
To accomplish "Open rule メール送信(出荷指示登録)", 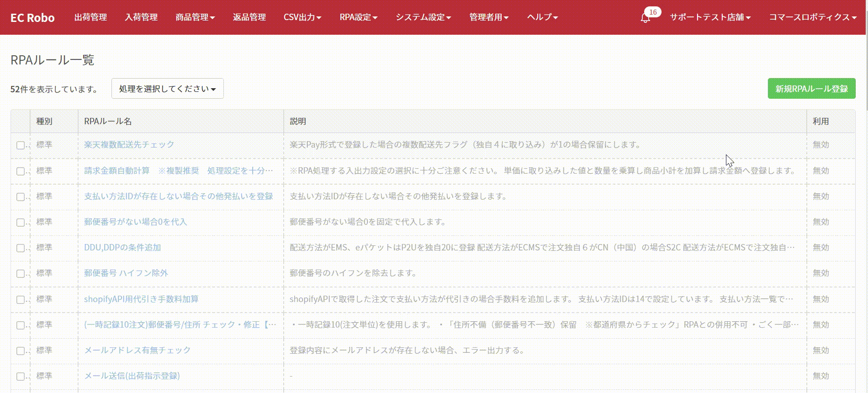I will [132, 376].
